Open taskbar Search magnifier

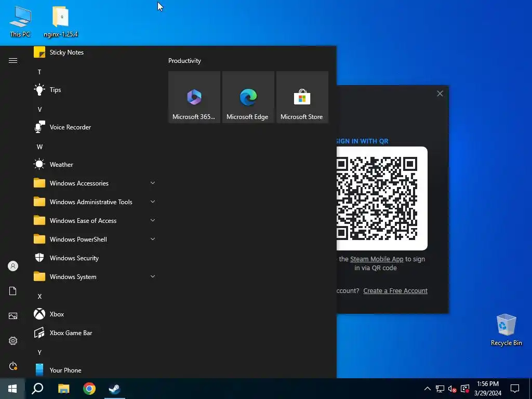37,389
